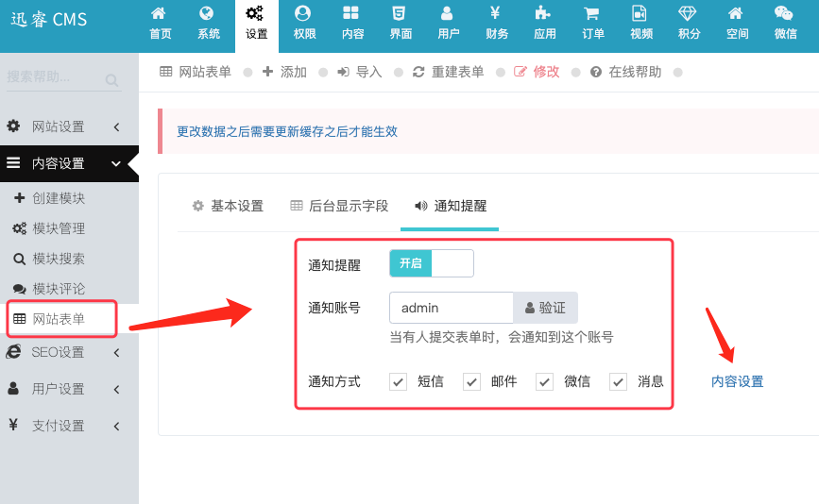This screenshot has height=504, width=819.
Task: Click the speech bubble icon beside 模块评论
Action: [19, 289]
